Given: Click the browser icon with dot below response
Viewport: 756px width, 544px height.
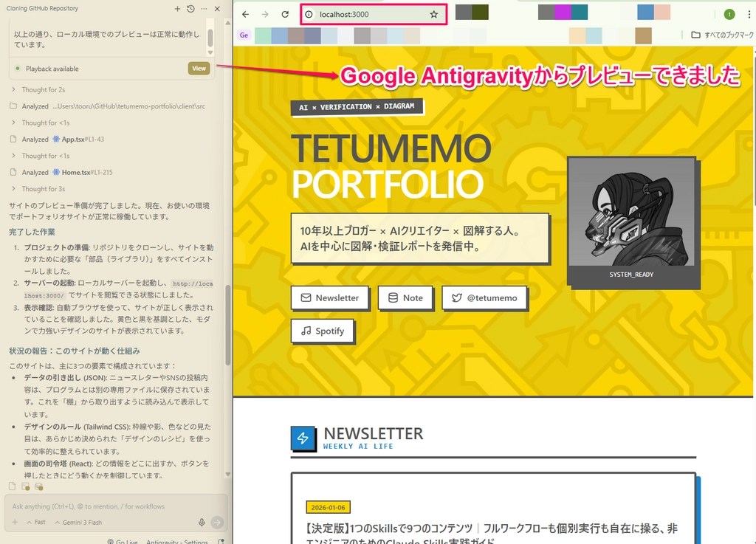Looking at the screenshot, I should pyautogui.click(x=39, y=486).
